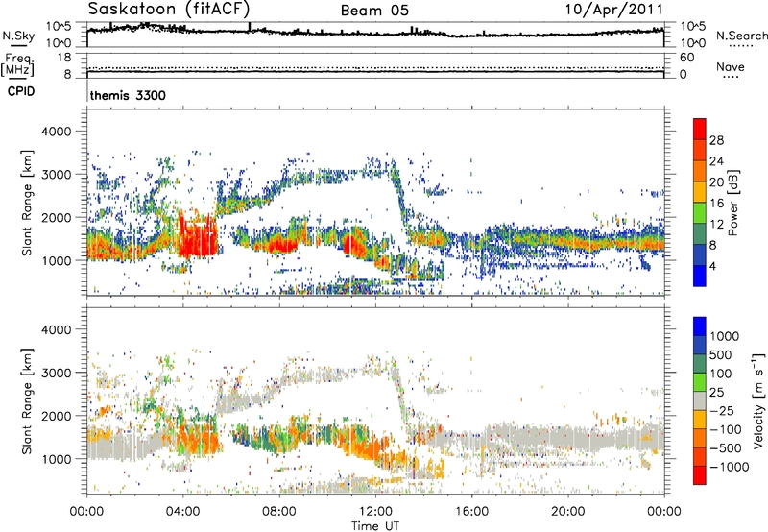Click the '28' Power colorbar tick label
Image resolution: width=768 pixels, height=532 pixels.
pyautogui.click(x=716, y=140)
